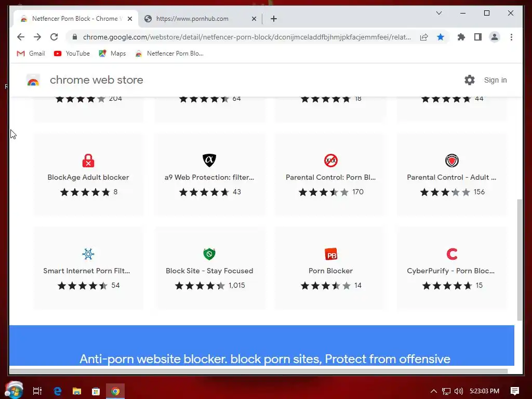The image size is (532, 399).
Task: Open the Parental Control - Adult ... title
Action: pyautogui.click(x=451, y=177)
